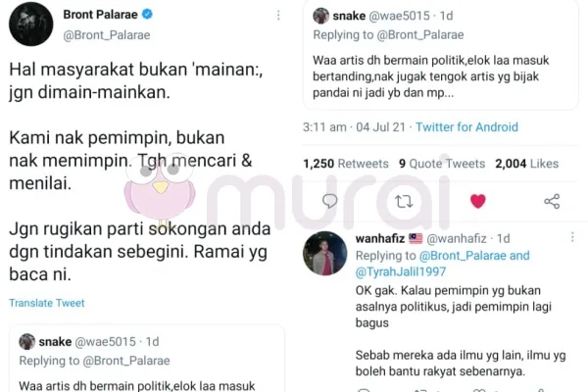
Task: Open the three-dot menu on wanhafiz reply
Action: 572,237
